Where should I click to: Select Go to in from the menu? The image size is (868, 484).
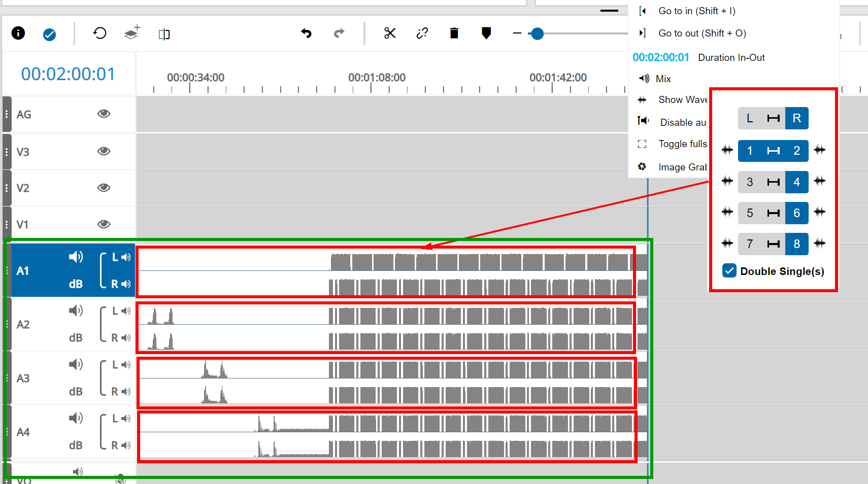tap(697, 11)
